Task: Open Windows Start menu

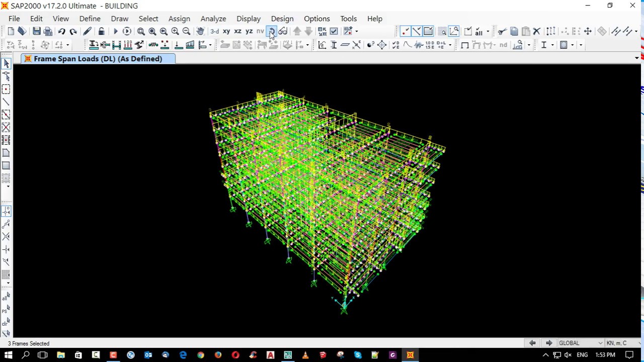Action: click(9, 355)
